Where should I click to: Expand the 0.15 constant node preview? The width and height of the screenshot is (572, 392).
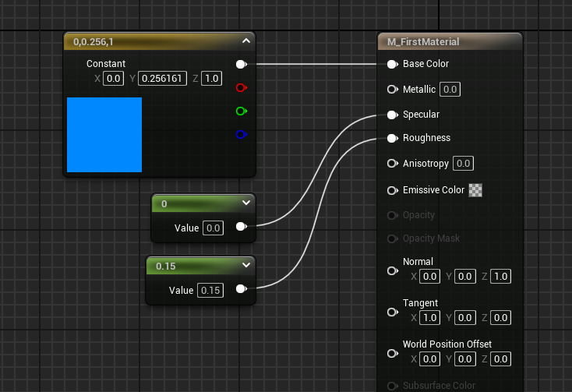pyautogui.click(x=246, y=265)
